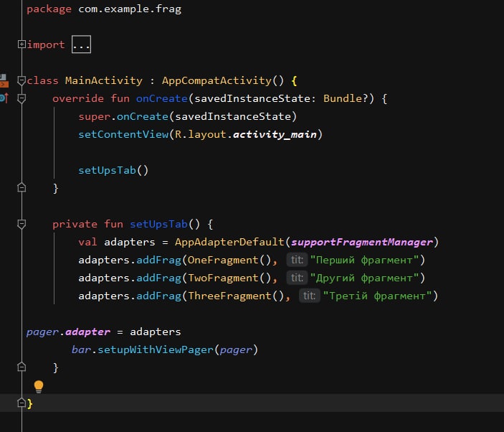Click the override keyword
The height and width of the screenshot is (432, 504).
pos(78,98)
